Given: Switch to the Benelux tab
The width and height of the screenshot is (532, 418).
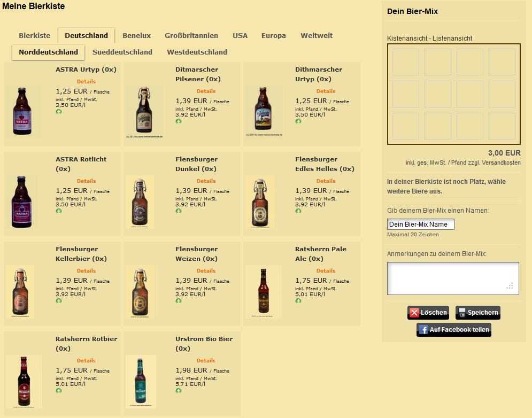Looking at the screenshot, I should point(137,36).
